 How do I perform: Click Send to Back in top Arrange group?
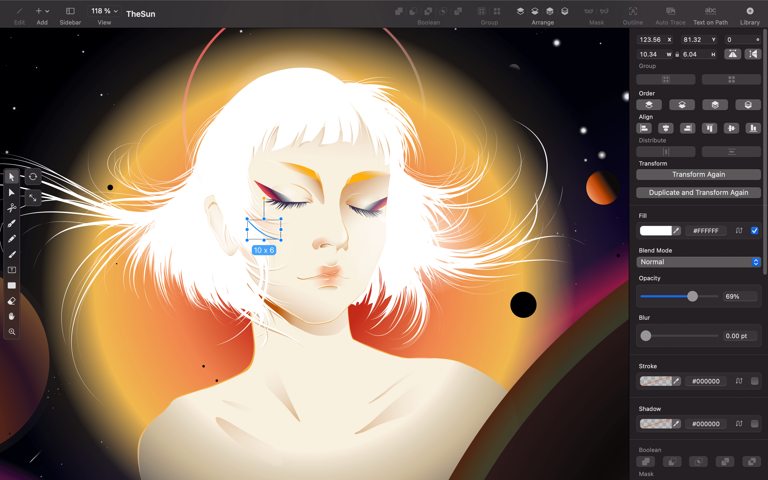pyautogui.click(x=564, y=11)
